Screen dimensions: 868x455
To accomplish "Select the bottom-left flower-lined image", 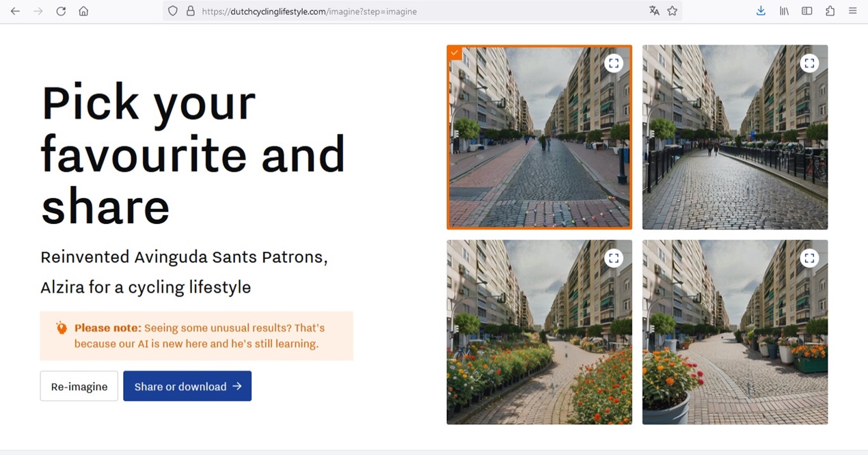I will pyautogui.click(x=539, y=342).
